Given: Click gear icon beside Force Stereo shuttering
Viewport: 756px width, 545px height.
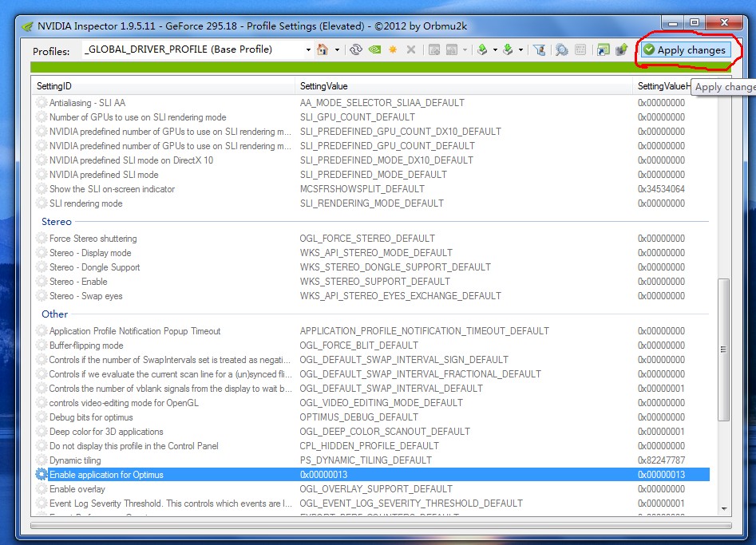Looking at the screenshot, I should 42,238.
